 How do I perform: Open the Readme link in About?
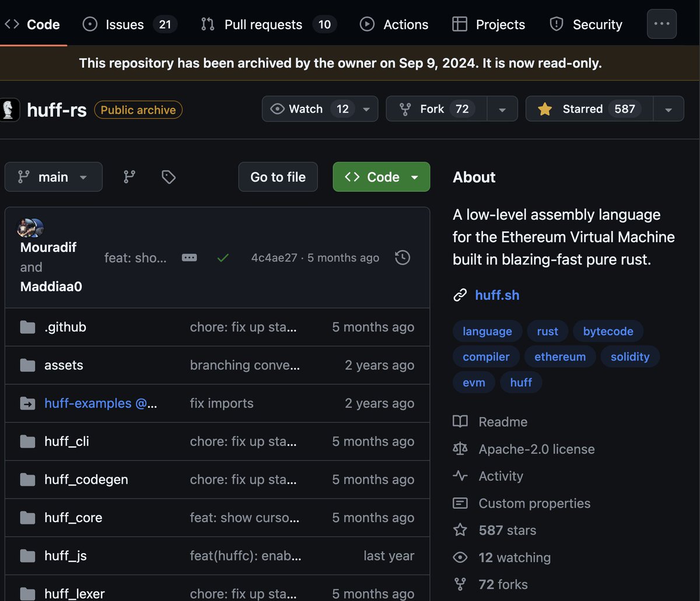pos(503,422)
